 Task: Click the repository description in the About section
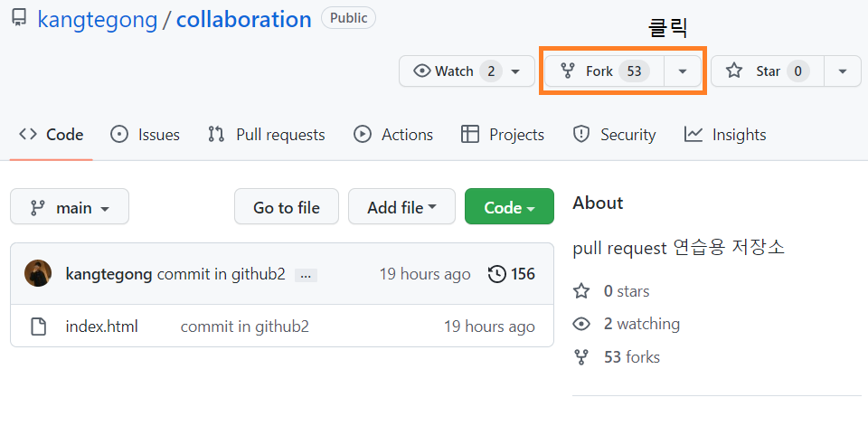click(679, 248)
